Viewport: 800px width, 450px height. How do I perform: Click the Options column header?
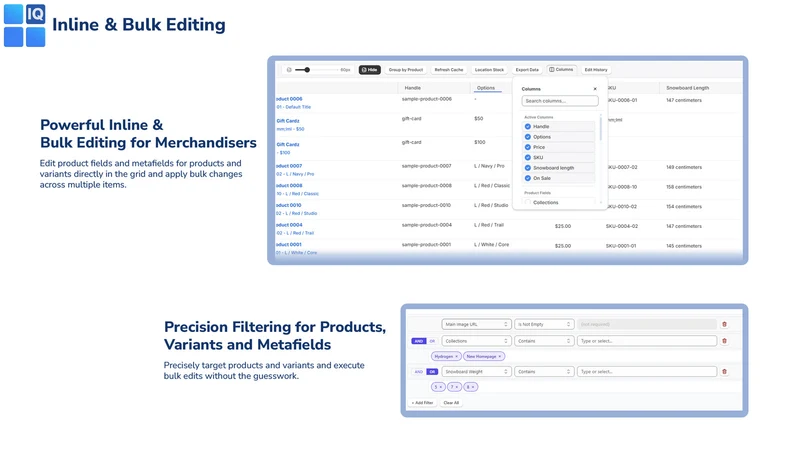coord(486,88)
